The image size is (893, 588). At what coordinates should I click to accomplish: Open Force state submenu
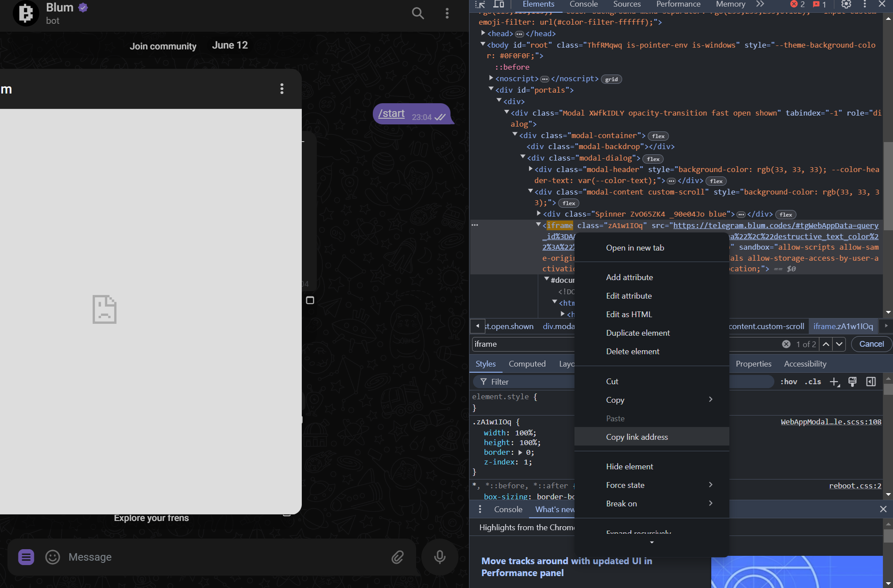[652, 485]
